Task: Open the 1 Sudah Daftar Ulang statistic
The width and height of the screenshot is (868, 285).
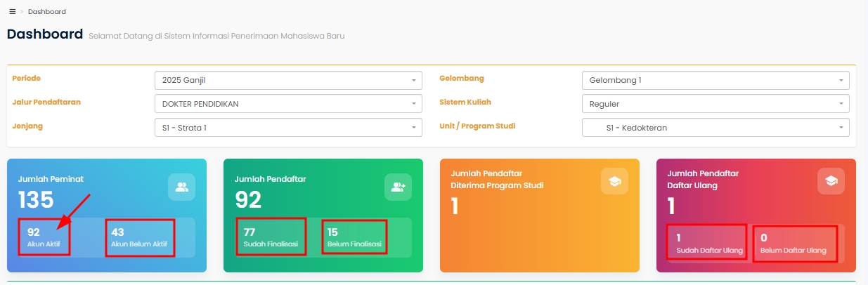Action: [x=705, y=242]
